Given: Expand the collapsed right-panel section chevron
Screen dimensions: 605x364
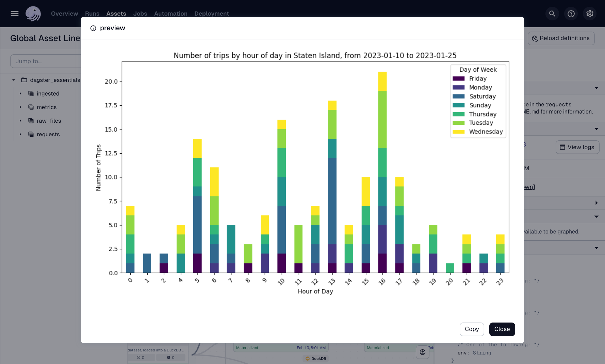Looking at the screenshot, I should 596,203.
